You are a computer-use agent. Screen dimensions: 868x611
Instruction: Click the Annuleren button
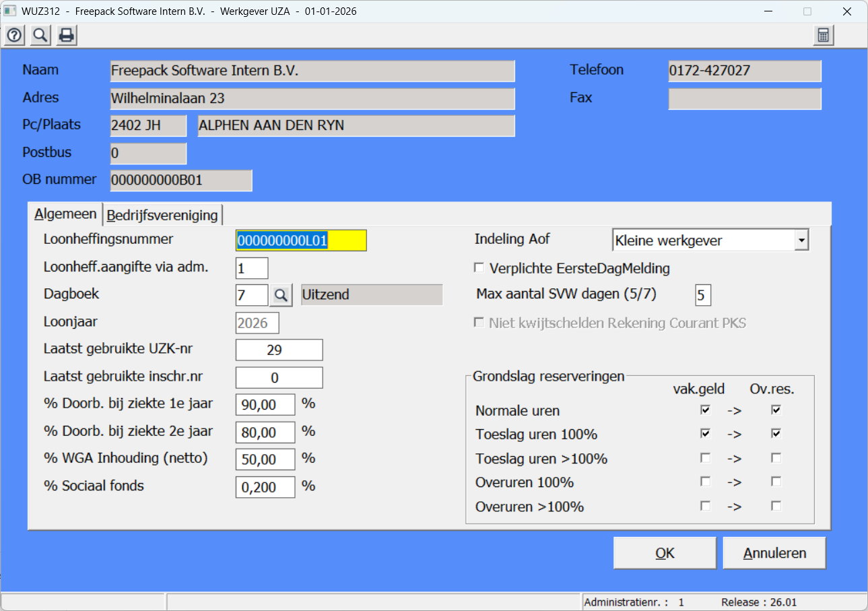point(774,553)
